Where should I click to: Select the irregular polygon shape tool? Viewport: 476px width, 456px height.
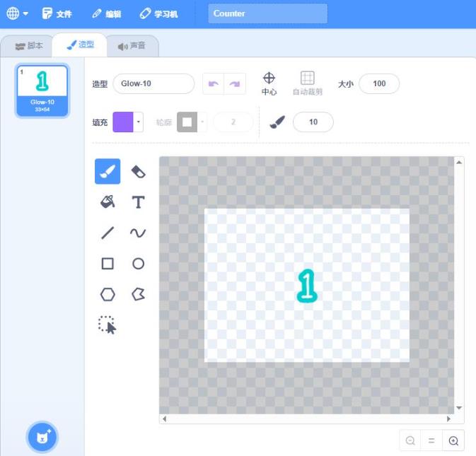coord(138,294)
